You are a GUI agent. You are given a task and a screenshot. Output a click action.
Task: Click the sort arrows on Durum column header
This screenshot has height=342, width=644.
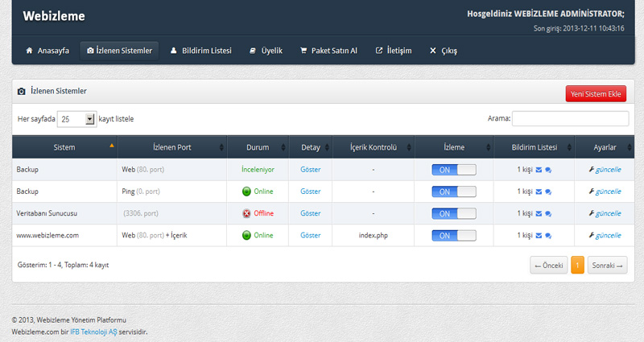click(283, 147)
